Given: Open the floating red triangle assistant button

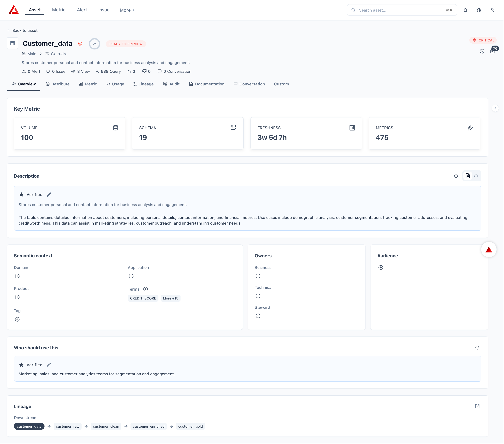Looking at the screenshot, I should 489,250.
